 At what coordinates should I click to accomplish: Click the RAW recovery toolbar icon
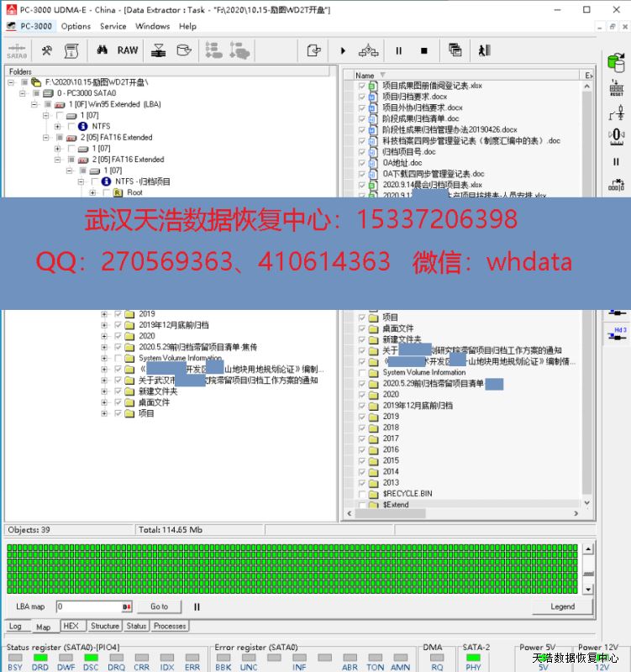tap(128, 50)
